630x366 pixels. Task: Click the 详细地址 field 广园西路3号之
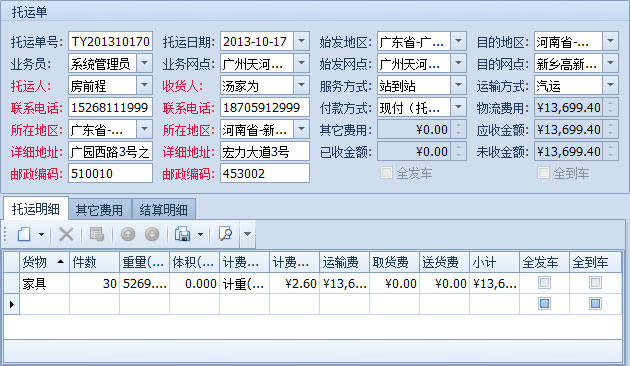pyautogui.click(x=110, y=152)
